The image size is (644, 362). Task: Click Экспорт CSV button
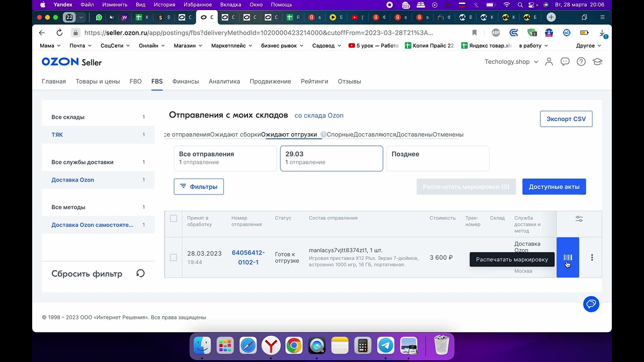(566, 119)
